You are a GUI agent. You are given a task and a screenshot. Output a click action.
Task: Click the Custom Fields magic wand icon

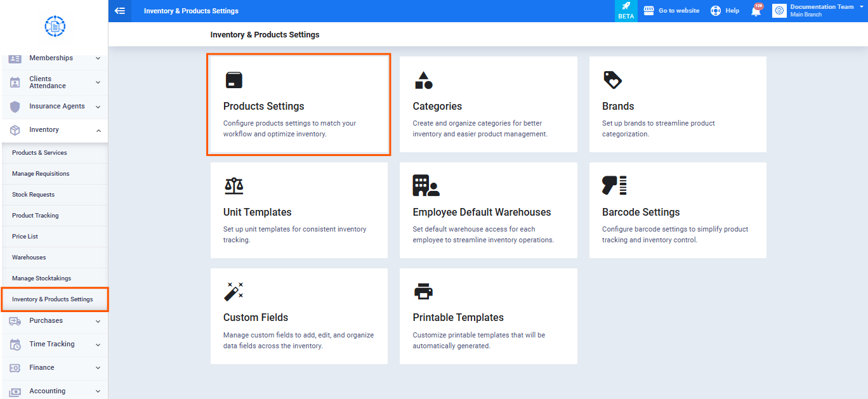point(234,291)
